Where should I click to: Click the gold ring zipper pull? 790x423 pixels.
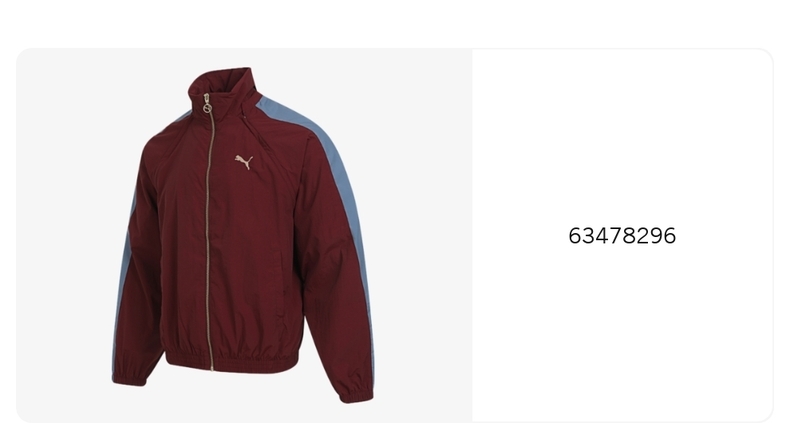point(207,108)
